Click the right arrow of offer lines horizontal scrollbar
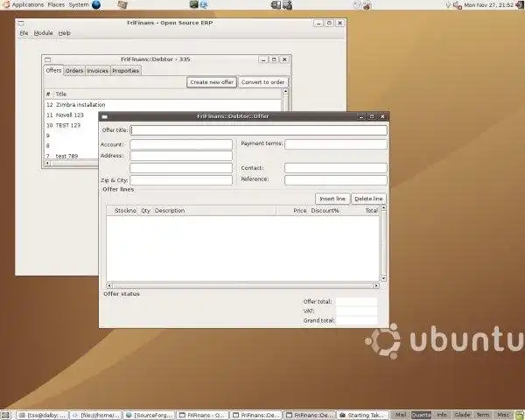 coord(376,286)
